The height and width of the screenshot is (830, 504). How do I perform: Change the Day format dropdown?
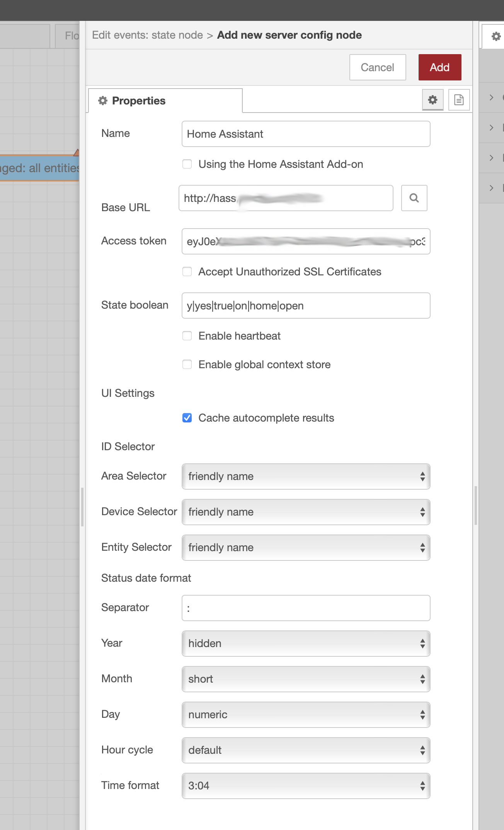[306, 715]
